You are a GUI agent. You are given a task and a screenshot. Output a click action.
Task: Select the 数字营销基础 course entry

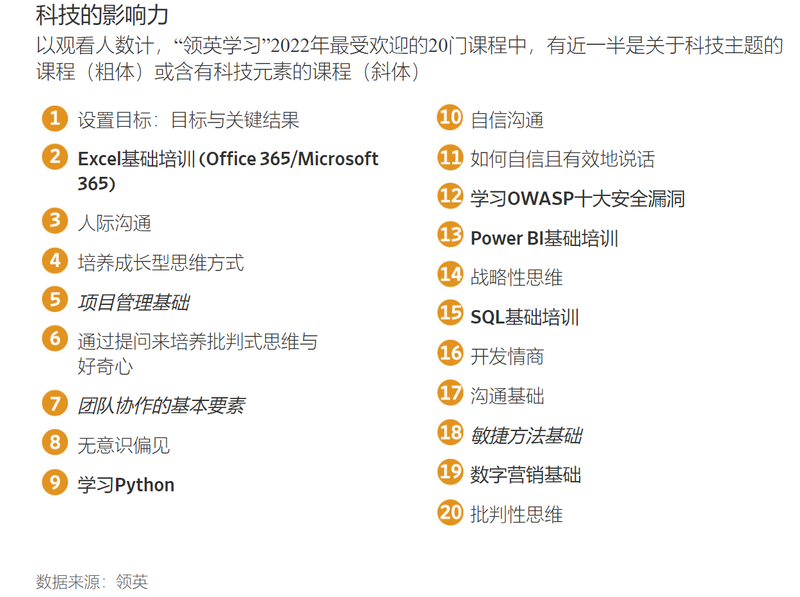[526, 475]
